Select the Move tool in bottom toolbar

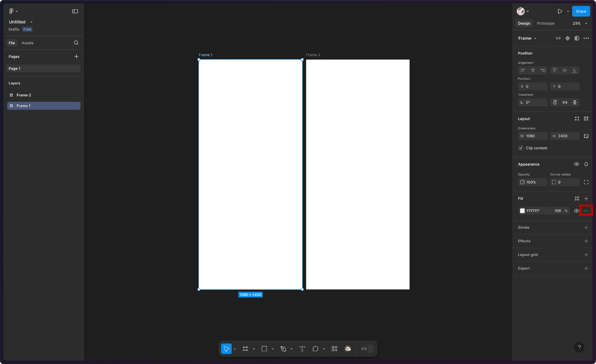226,349
